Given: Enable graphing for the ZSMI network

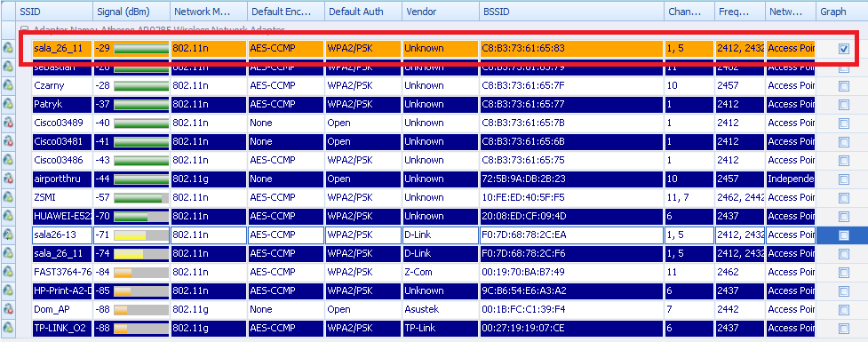Looking at the screenshot, I should [844, 197].
